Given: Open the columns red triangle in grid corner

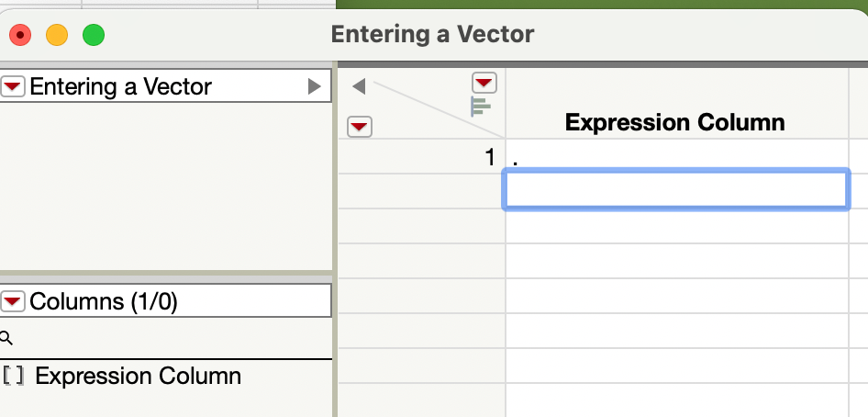Looking at the screenshot, I should coord(484,83).
